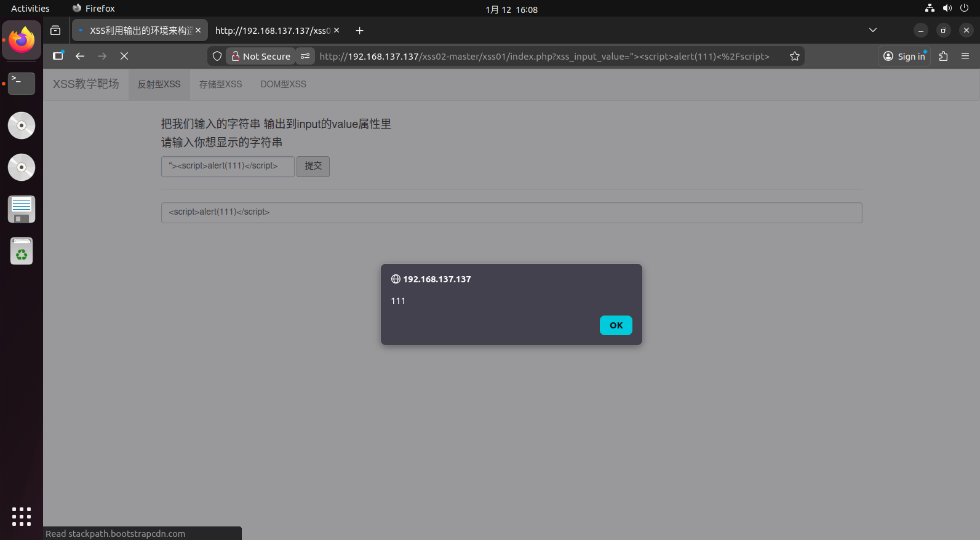Open the power menu icon
The width and height of the screenshot is (980, 540).
coord(964,9)
